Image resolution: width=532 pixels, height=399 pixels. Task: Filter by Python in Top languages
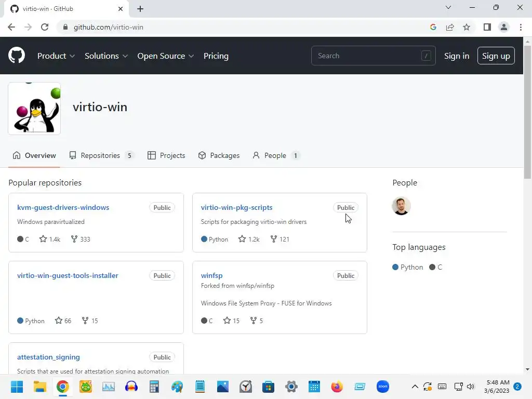tap(408, 267)
